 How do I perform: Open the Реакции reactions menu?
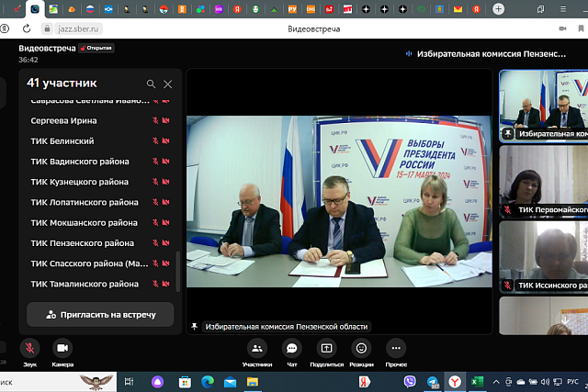361,349
